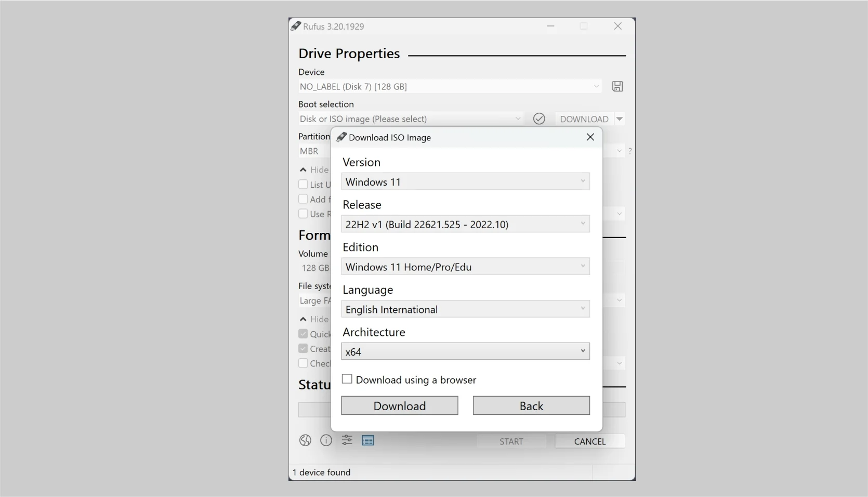This screenshot has height=497, width=868.
Task: Toggle the List USB checkbox in Rufus window
Action: [303, 184]
